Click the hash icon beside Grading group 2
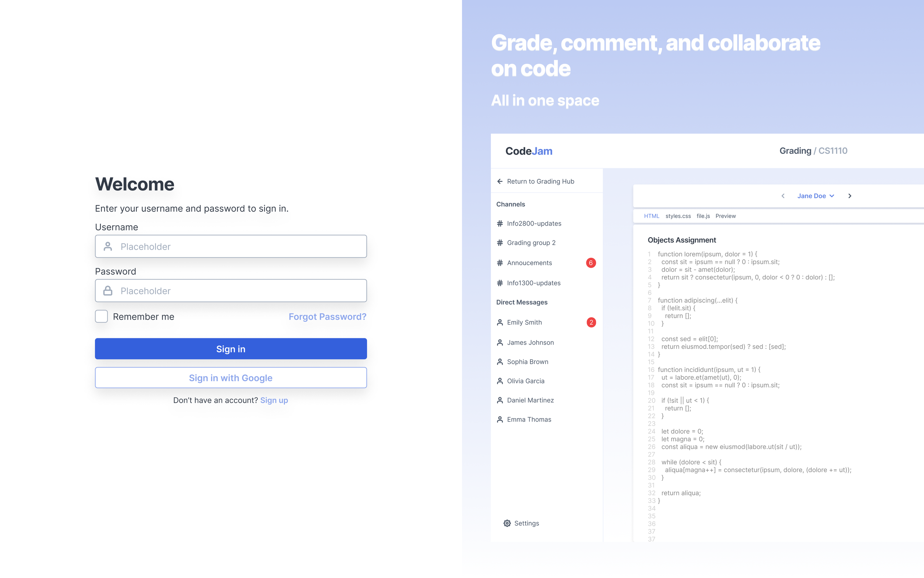Screen dimensions: 924x578 pos(500,243)
